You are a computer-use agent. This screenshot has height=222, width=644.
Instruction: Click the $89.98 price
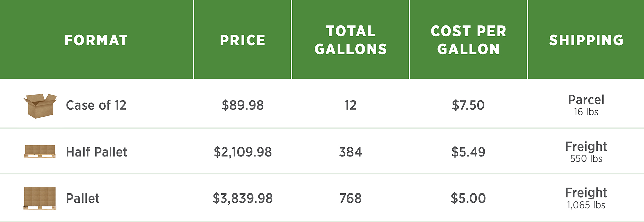[243, 105]
